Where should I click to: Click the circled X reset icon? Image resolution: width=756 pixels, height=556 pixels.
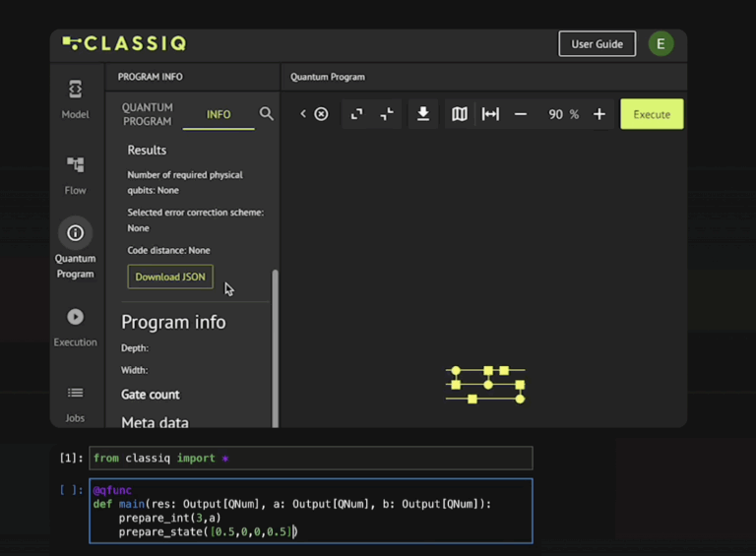321,114
